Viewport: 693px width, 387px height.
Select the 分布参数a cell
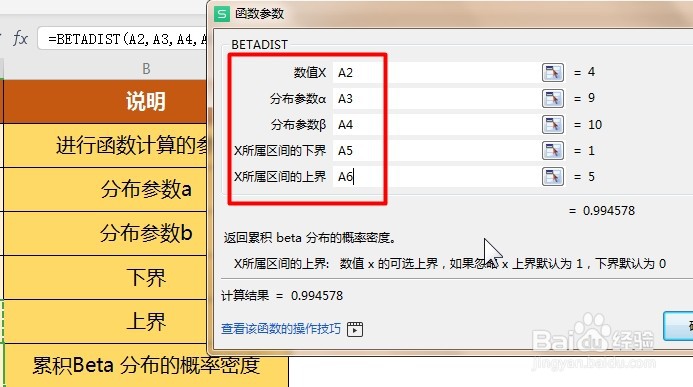pos(105,189)
